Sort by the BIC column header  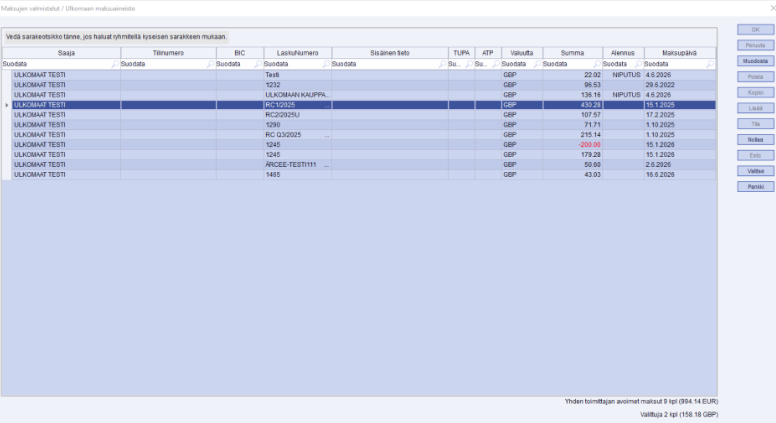coord(240,53)
